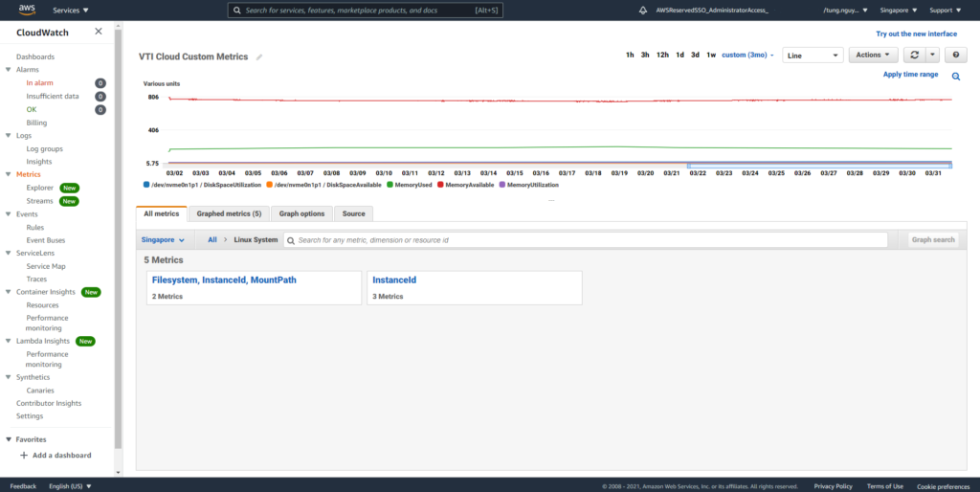Collapse the ServiceLens section
The height and width of the screenshot is (492, 980).
coord(8,254)
